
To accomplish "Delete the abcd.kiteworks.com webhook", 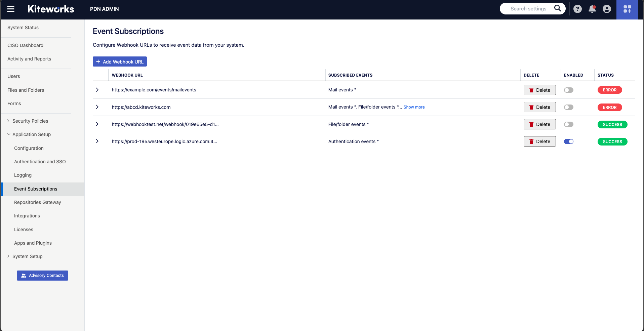I will (x=539, y=107).
